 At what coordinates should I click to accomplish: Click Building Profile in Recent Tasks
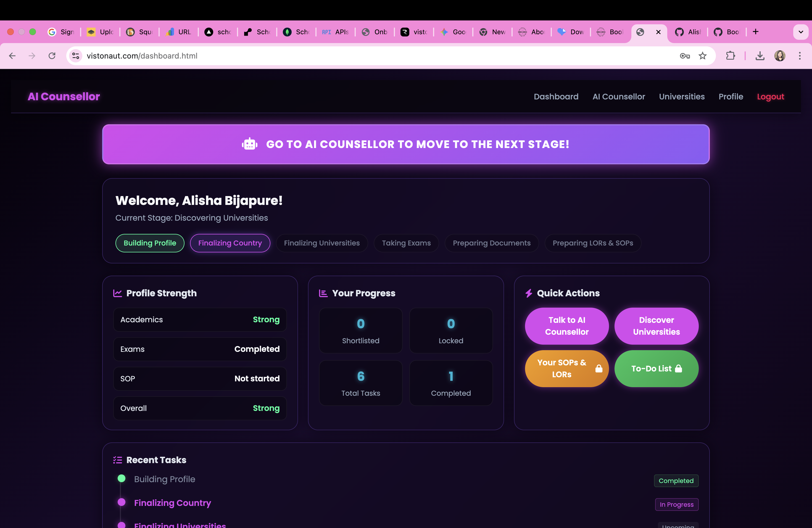(164, 479)
